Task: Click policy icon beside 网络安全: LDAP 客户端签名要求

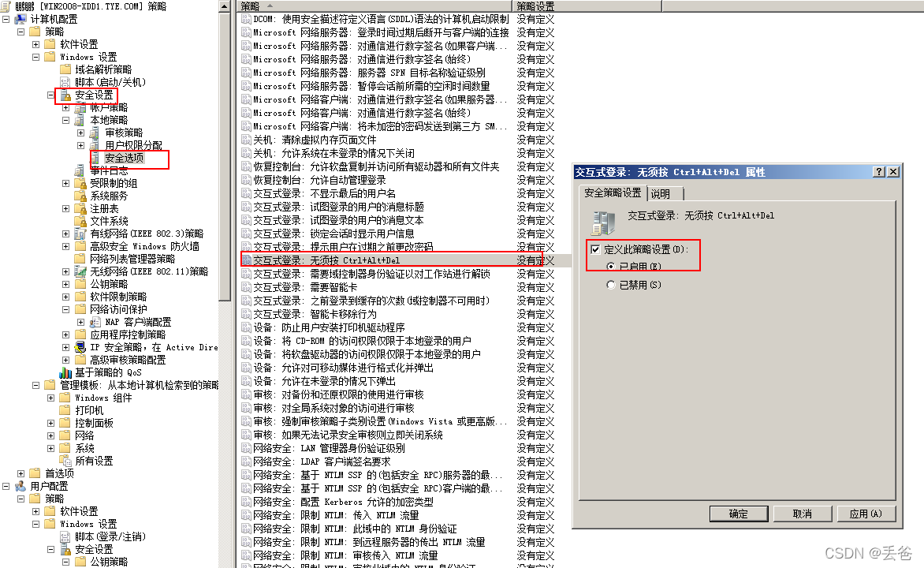Action: (x=246, y=461)
